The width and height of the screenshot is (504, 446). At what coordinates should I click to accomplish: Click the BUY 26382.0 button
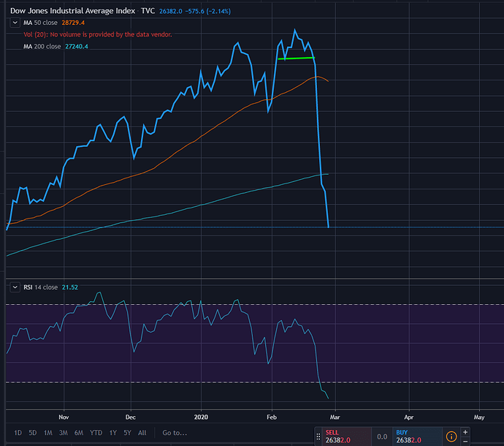[417, 436]
